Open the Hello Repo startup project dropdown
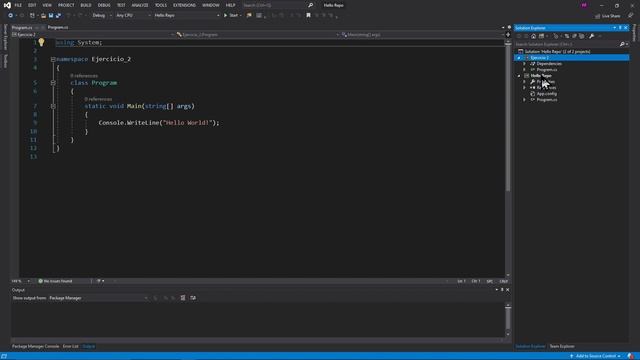 pyautogui.click(x=187, y=16)
